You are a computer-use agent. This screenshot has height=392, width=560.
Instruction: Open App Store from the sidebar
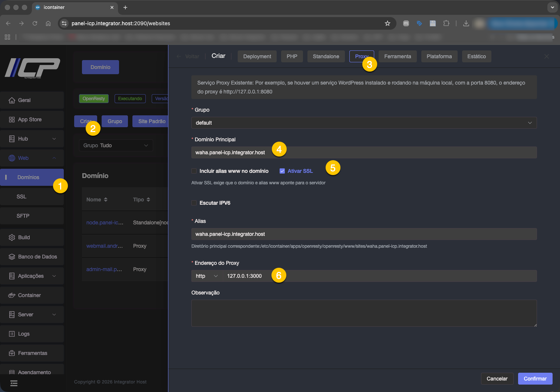(x=30, y=119)
